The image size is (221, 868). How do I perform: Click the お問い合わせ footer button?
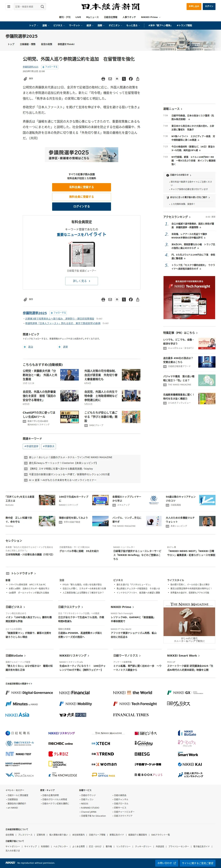166,863
